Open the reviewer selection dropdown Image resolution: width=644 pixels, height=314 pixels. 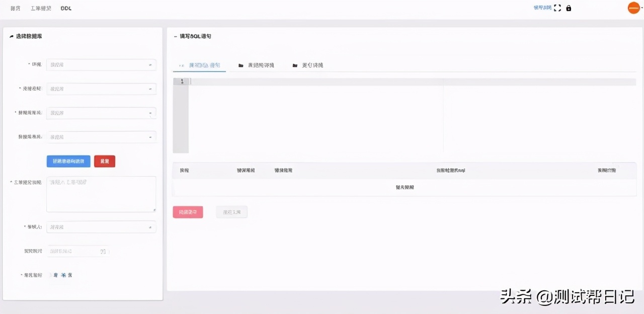point(101,227)
